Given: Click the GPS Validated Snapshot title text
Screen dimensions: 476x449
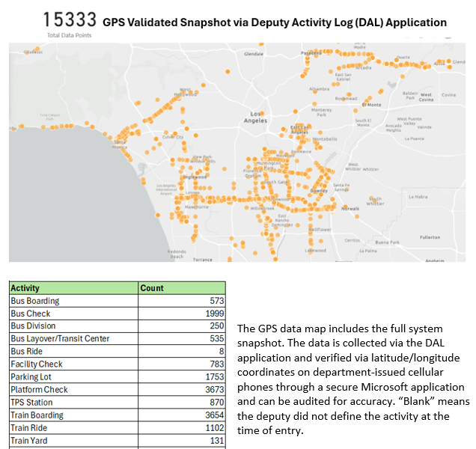Looking at the screenshot, I should (274, 22).
